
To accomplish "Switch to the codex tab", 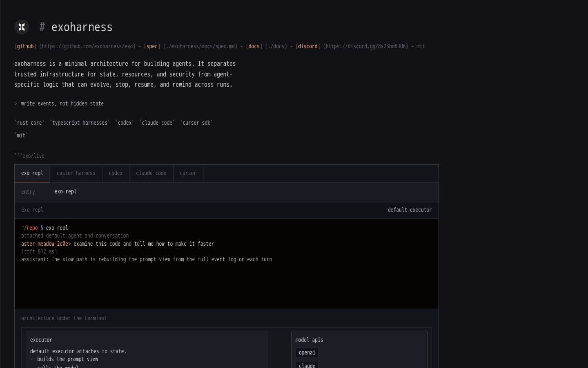I will (116, 173).
